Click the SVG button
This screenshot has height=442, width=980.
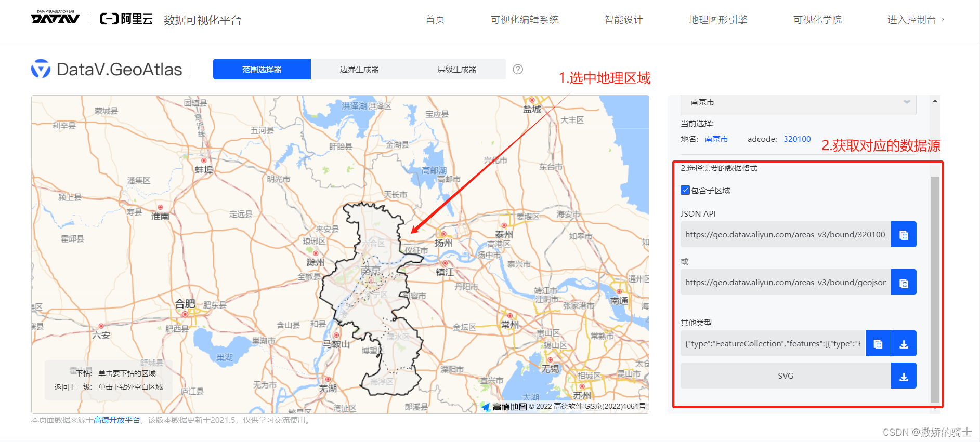(786, 376)
